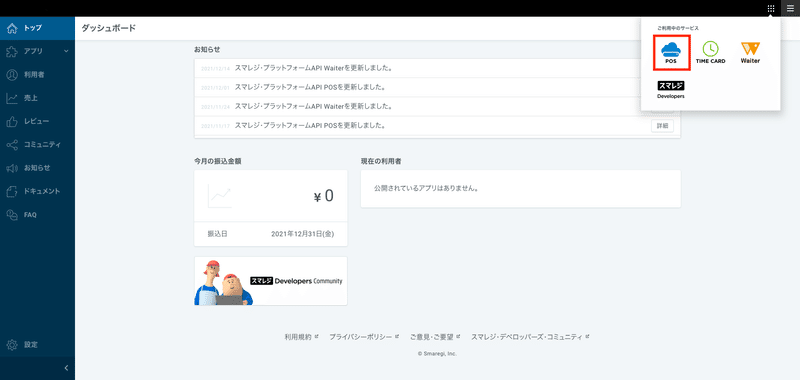Open ドキュメント sidebar item
The width and height of the screenshot is (800, 380).
click(37, 191)
